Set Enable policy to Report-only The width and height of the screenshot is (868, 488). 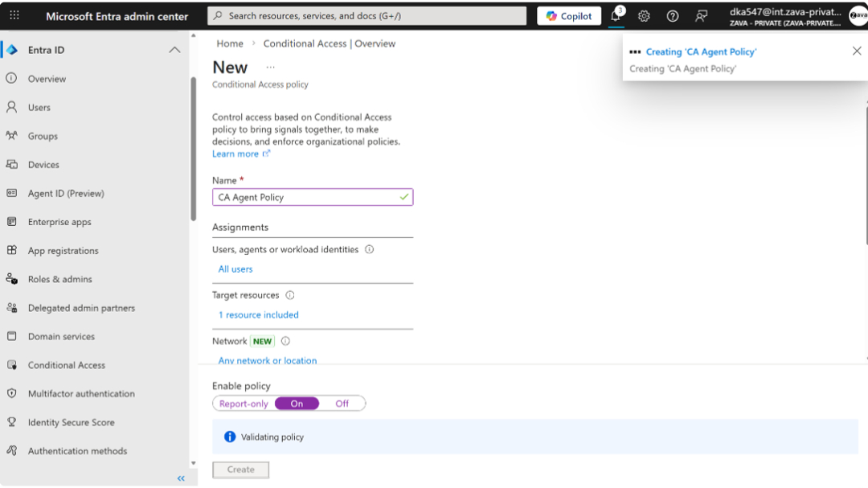(x=244, y=404)
